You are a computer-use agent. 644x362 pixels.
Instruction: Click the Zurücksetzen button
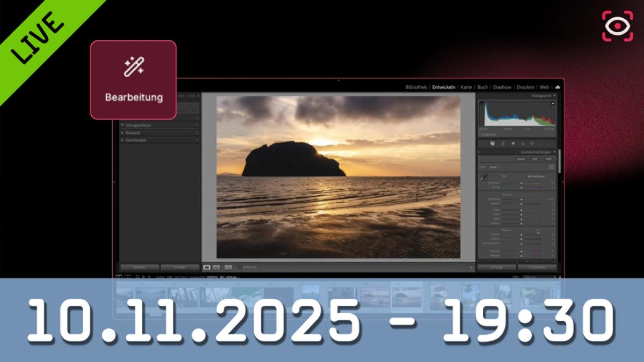coord(537,267)
